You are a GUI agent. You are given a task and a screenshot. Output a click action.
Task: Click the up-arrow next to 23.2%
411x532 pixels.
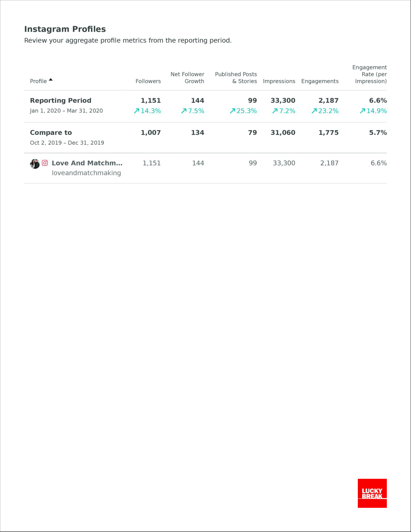[314, 111]
